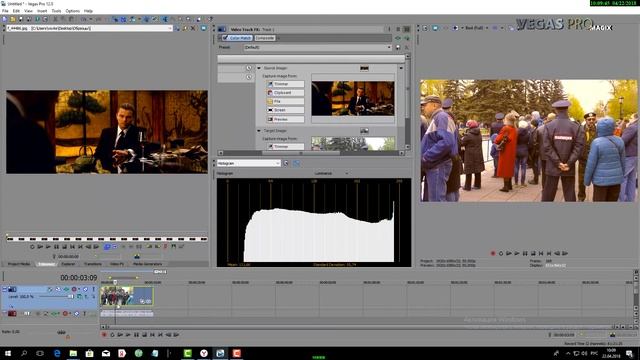Toggle the Color Match effect checkbox
Screen dimensions: 640x360
(x=225, y=38)
